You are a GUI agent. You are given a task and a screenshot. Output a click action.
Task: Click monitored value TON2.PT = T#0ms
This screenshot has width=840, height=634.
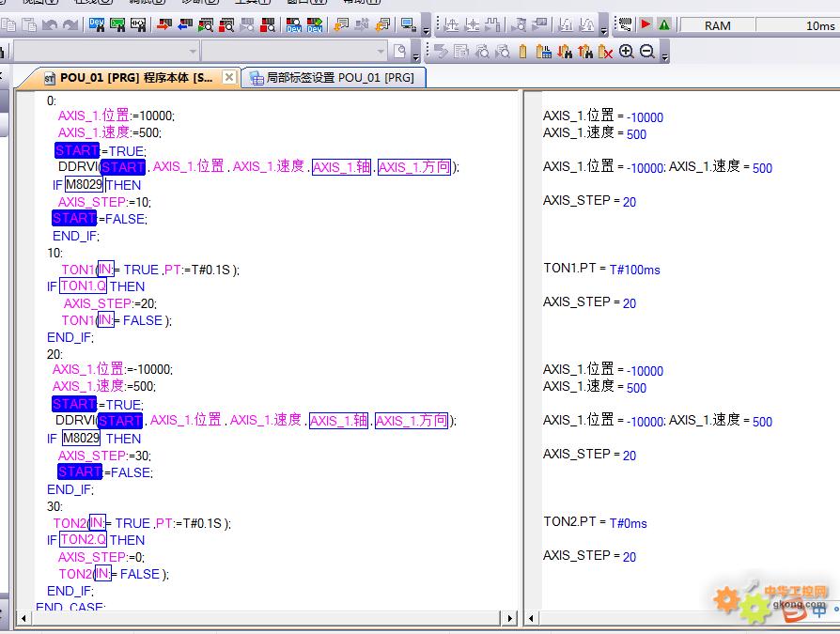(595, 522)
